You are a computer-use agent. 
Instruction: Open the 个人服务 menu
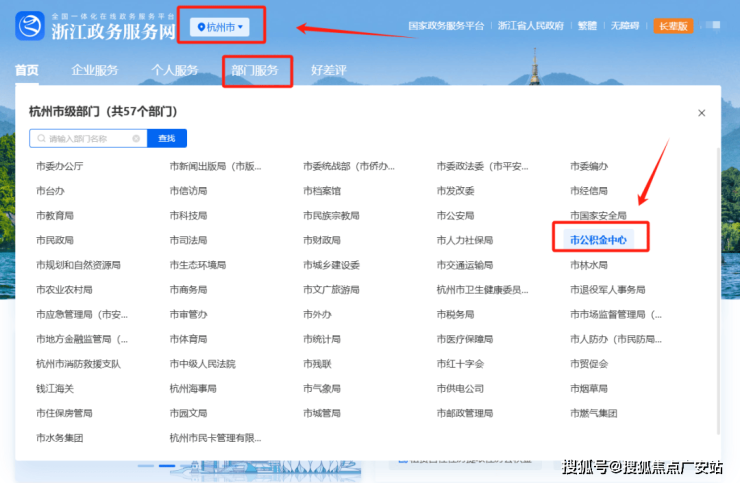(x=174, y=70)
